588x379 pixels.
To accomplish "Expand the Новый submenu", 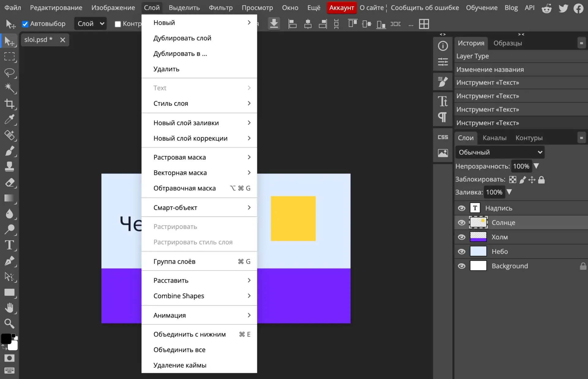I will pyautogui.click(x=199, y=23).
